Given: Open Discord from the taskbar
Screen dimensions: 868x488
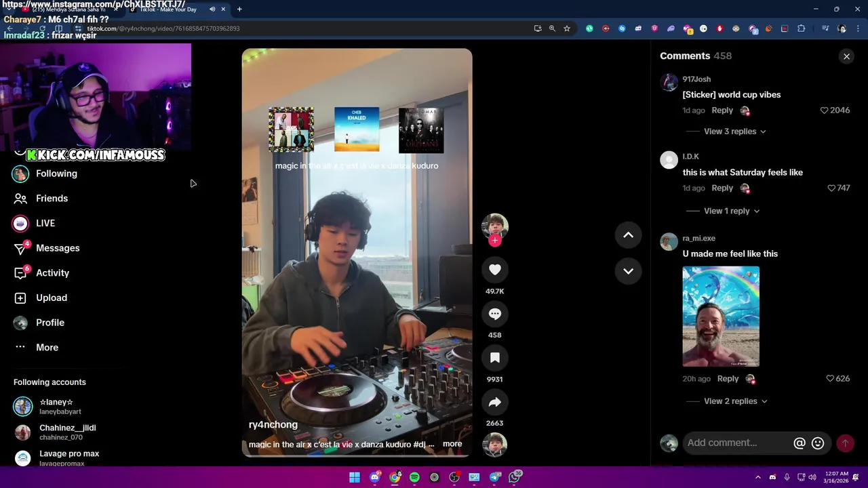Looking at the screenshot, I should pyautogui.click(x=375, y=478).
